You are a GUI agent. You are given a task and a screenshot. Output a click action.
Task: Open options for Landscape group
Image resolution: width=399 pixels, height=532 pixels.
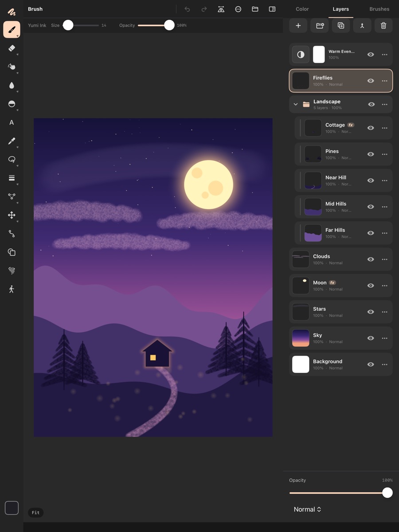click(x=384, y=104)
